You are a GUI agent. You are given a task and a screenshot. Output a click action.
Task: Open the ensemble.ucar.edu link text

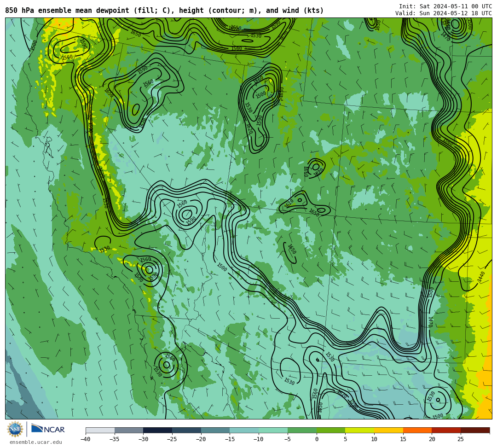click(36, 442)
